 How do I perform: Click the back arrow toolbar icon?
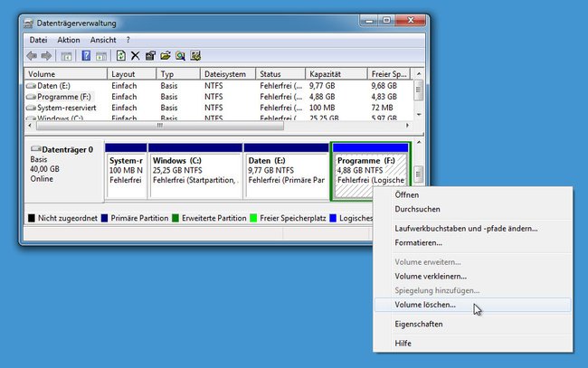tap(32, 56)
